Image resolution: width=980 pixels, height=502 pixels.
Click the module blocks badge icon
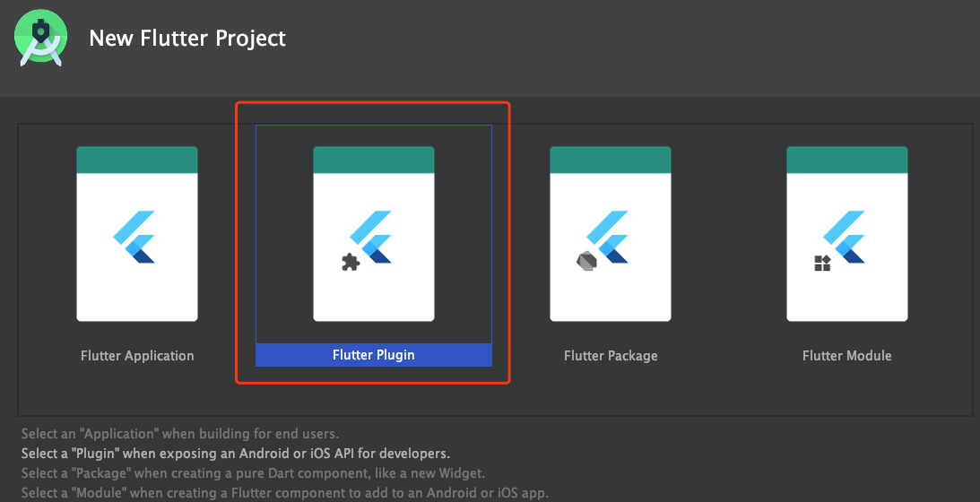coord(822,264)
